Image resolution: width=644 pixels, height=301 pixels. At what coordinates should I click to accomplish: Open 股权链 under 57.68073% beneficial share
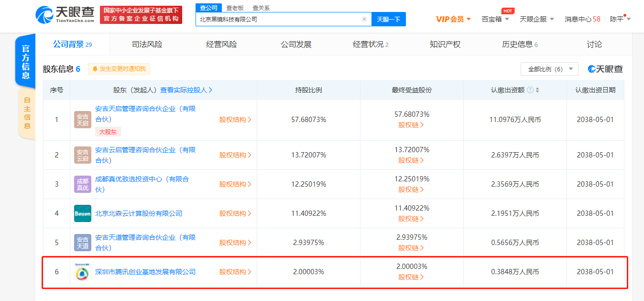coord(411,125)
